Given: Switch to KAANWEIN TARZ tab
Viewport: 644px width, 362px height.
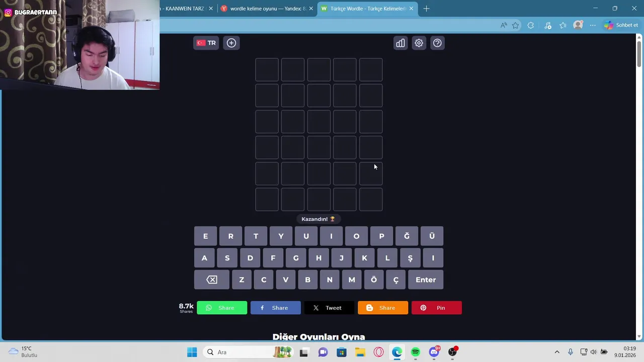Looking at the screenshot, I should pyautogui.click(x=185, y=9).
